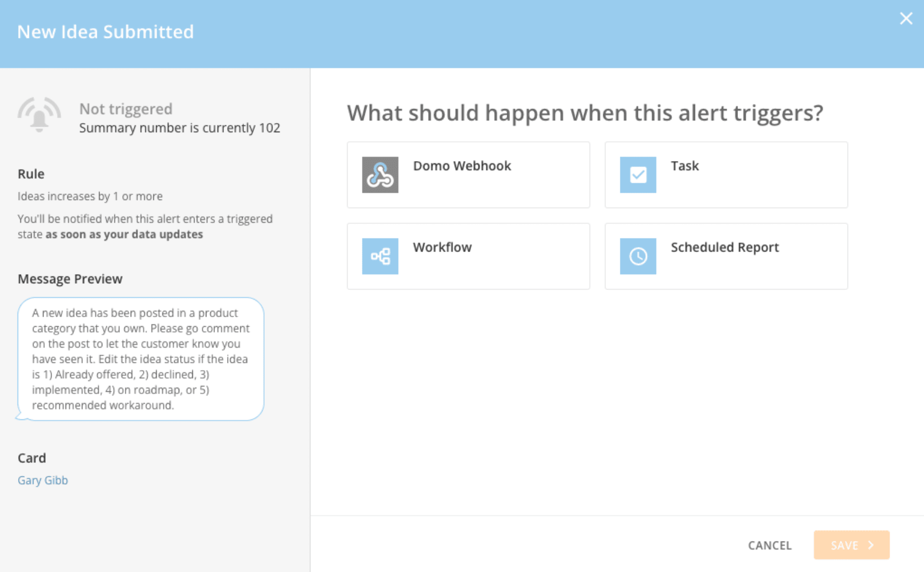Image resolution: width=924 pixels, height=572 pixels.
Task: Click the message preview bubble
Action: point(141,359)
